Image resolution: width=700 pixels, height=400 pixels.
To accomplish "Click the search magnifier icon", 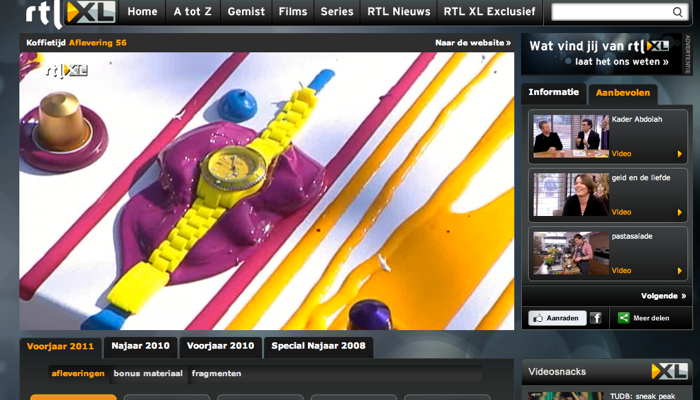I will pyautogui.click(x=677, y=12).
